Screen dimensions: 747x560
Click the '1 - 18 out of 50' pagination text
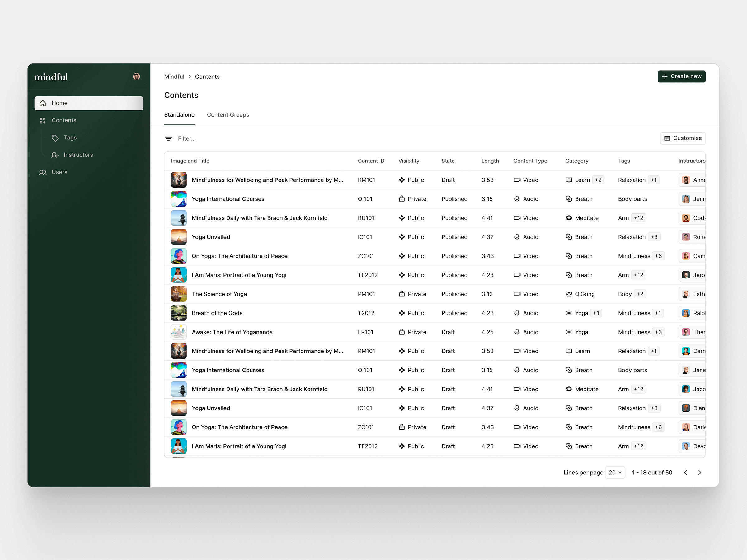pos(652,473)
